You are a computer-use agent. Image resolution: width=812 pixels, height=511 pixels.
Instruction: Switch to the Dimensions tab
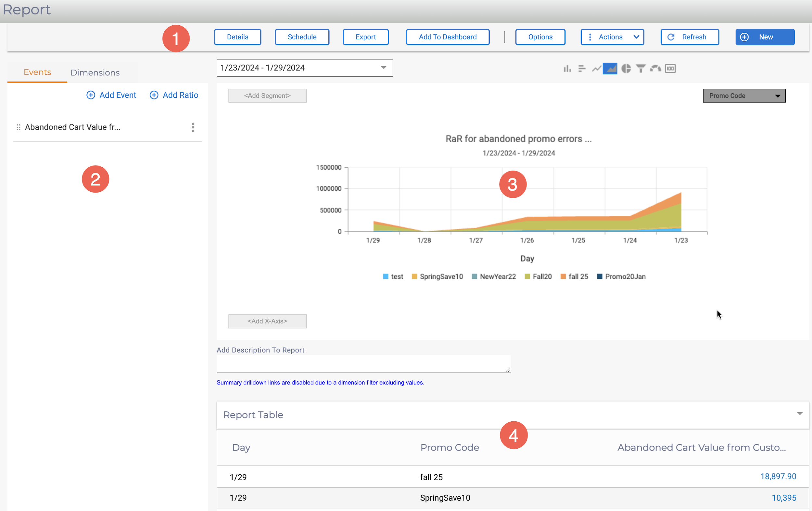95,72
